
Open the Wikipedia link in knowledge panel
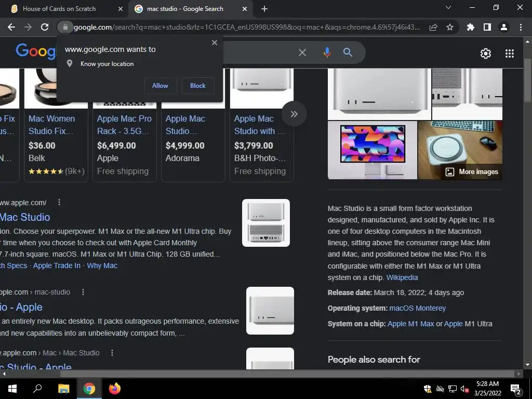click(402, 277)
